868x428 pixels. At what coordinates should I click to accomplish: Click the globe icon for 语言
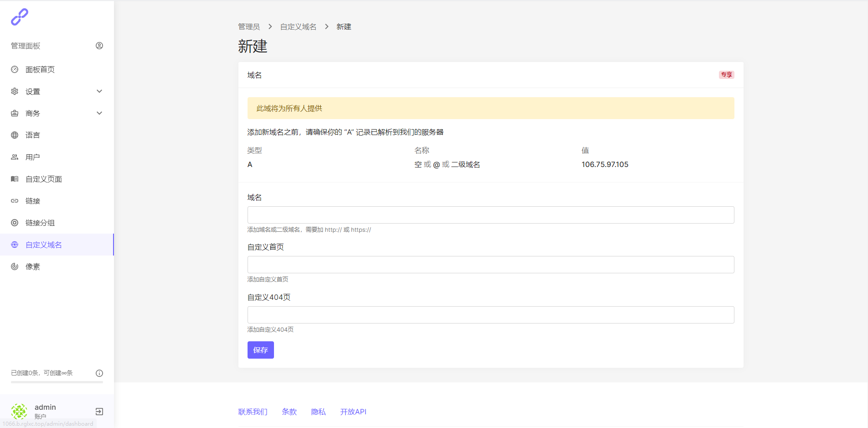15,135
